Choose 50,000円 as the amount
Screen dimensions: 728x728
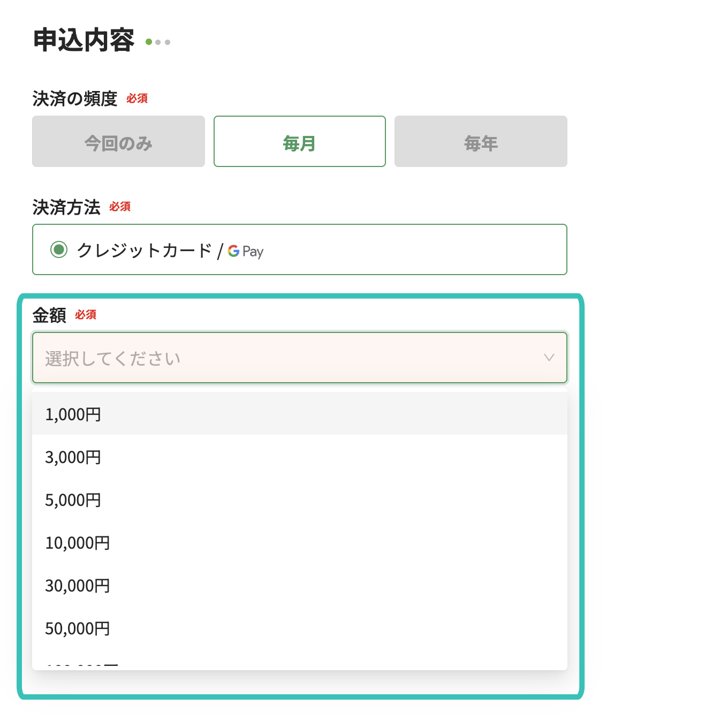click(78, 628)
